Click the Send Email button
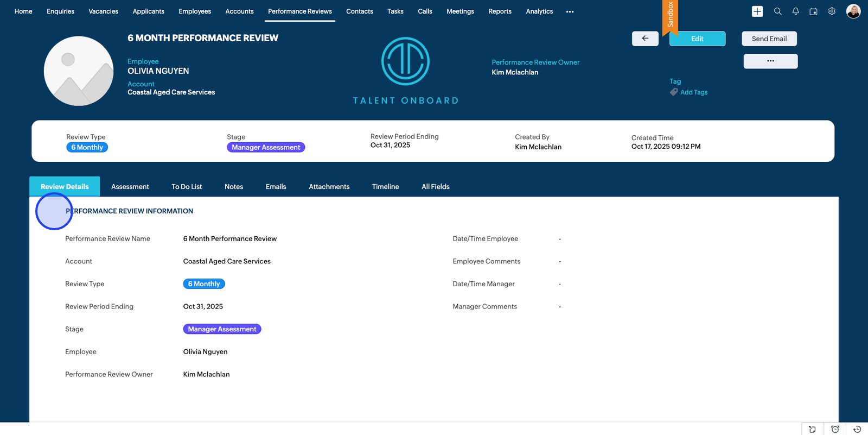 pos(769,39)
